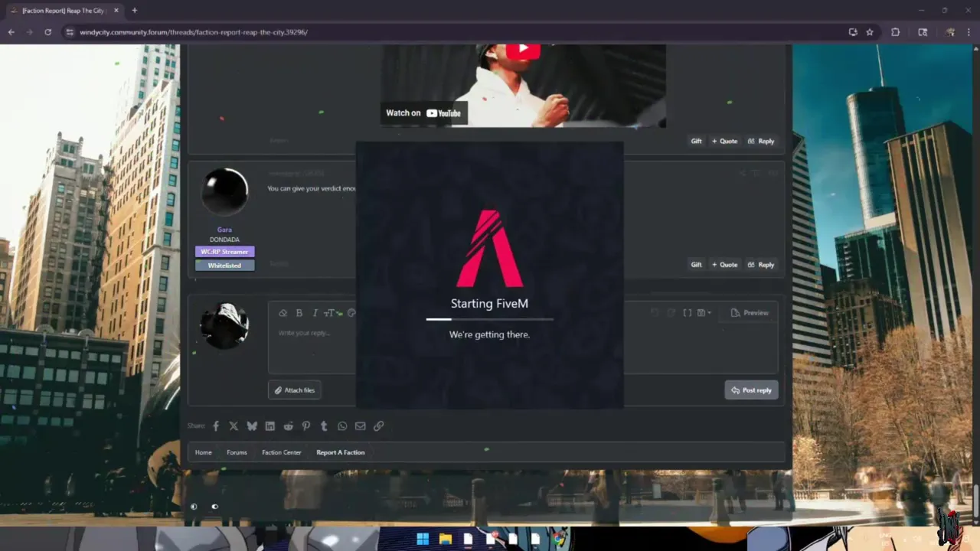Share thread on LinkedIn
980x551 pixels.
click(270, 426)
